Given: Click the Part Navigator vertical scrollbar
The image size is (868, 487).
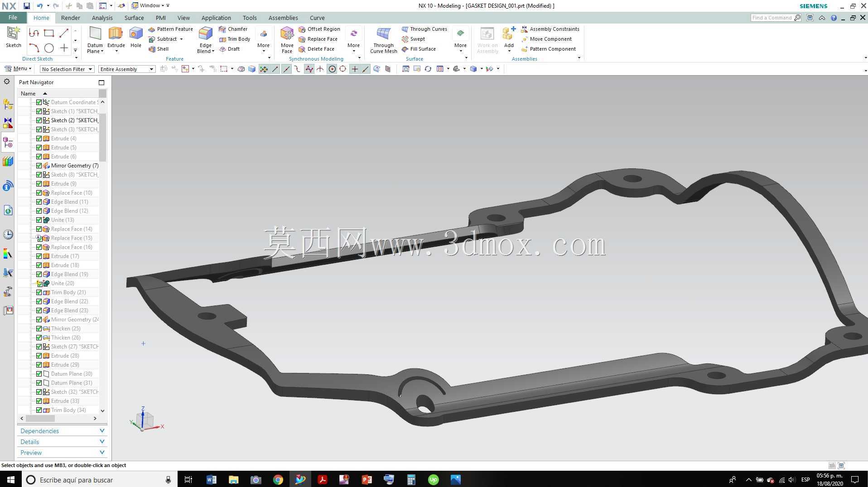Looking at the screenshot, I should [x=103, y=138].
